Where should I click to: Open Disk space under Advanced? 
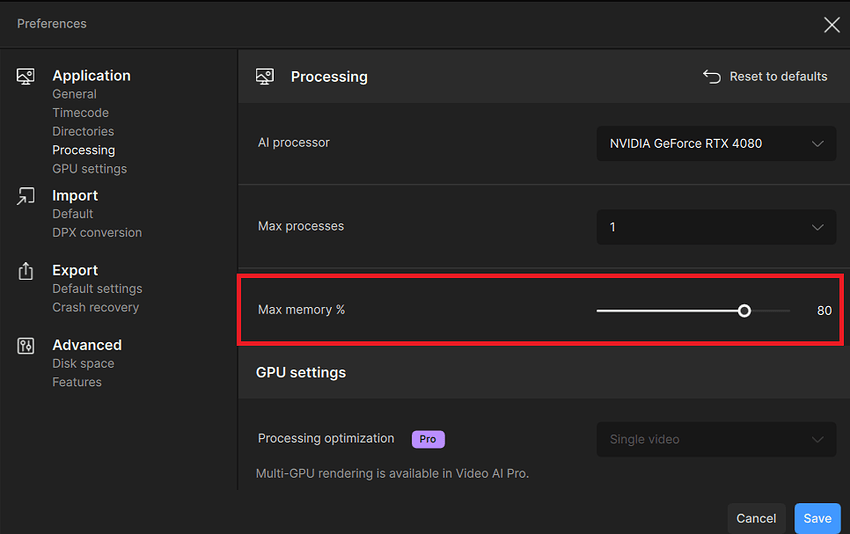[x=83, y=364]
